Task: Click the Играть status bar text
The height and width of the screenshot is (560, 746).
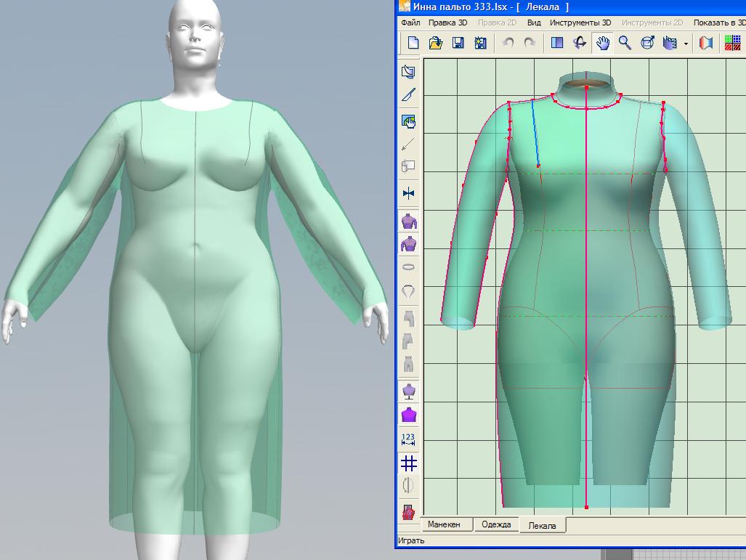Action: [x=410, y=540]
